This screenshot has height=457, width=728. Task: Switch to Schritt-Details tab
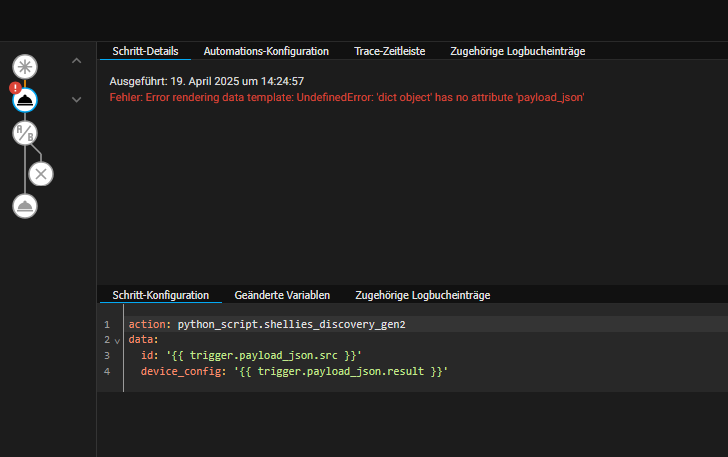145,51
